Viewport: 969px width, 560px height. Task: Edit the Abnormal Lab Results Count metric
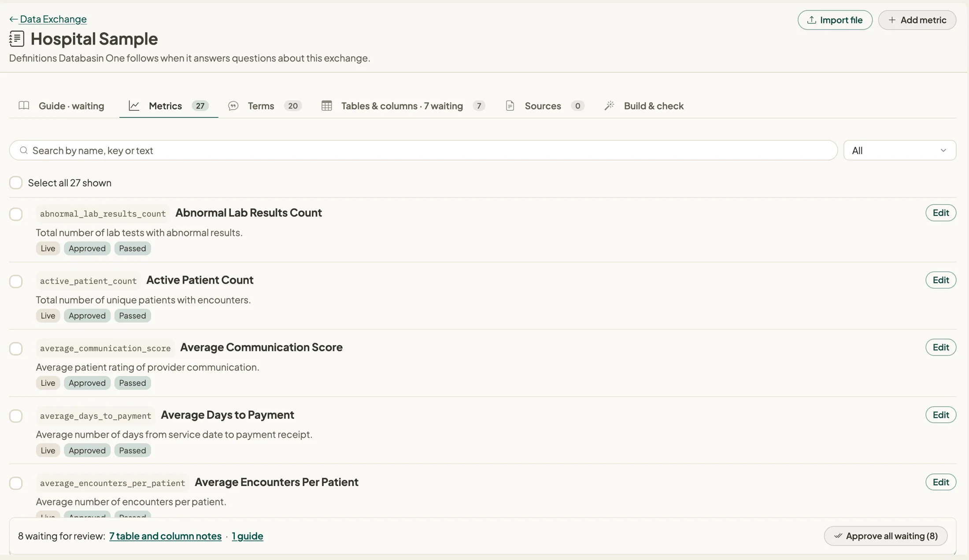pos(941,213)
